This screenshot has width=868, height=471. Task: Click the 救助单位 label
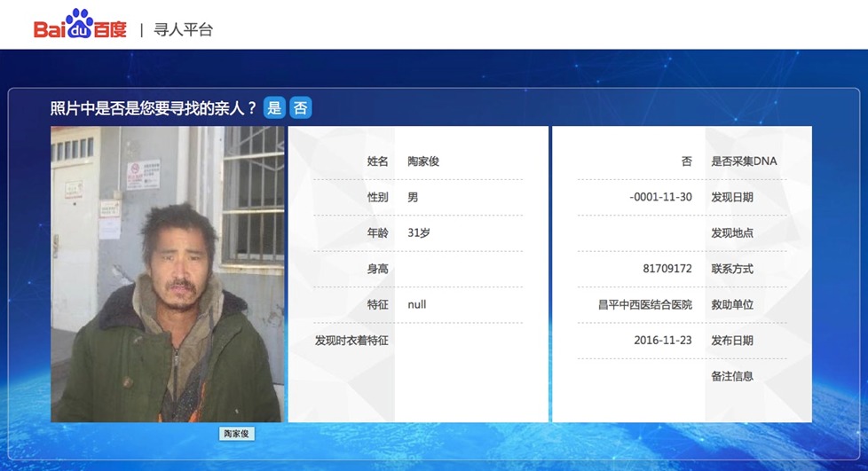pyautogui.click(x=732, y=304)
